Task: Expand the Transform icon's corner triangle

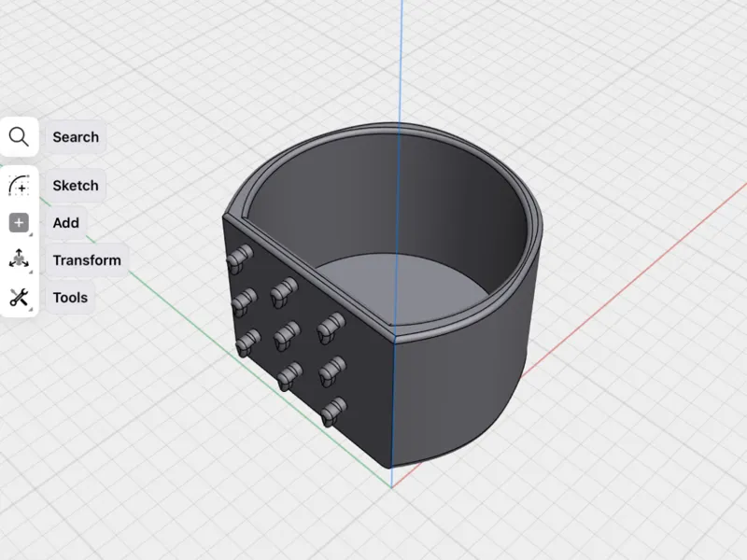Action: coord(31,273)
